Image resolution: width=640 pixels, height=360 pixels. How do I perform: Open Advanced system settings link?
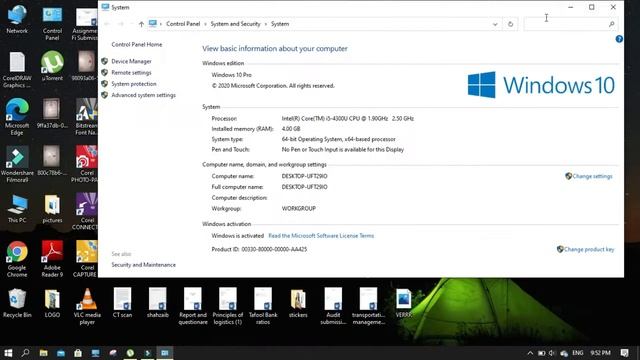(x=143, y=95)
